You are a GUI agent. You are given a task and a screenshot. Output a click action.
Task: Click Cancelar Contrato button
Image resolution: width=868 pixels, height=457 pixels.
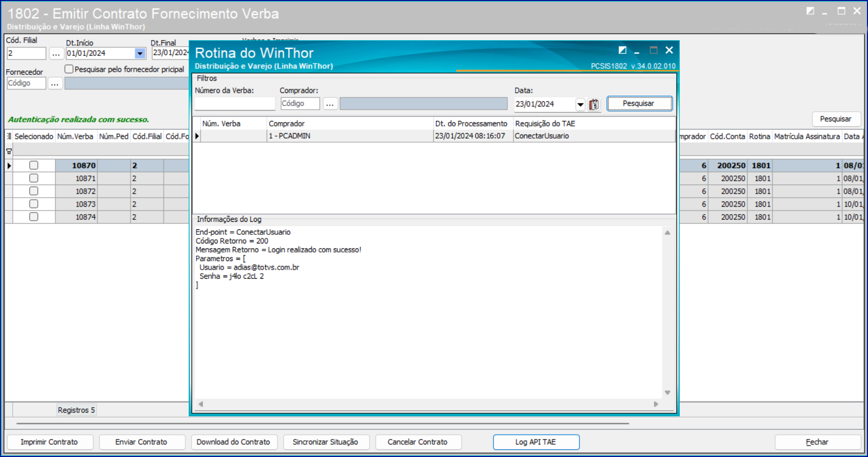coord(418,442)
